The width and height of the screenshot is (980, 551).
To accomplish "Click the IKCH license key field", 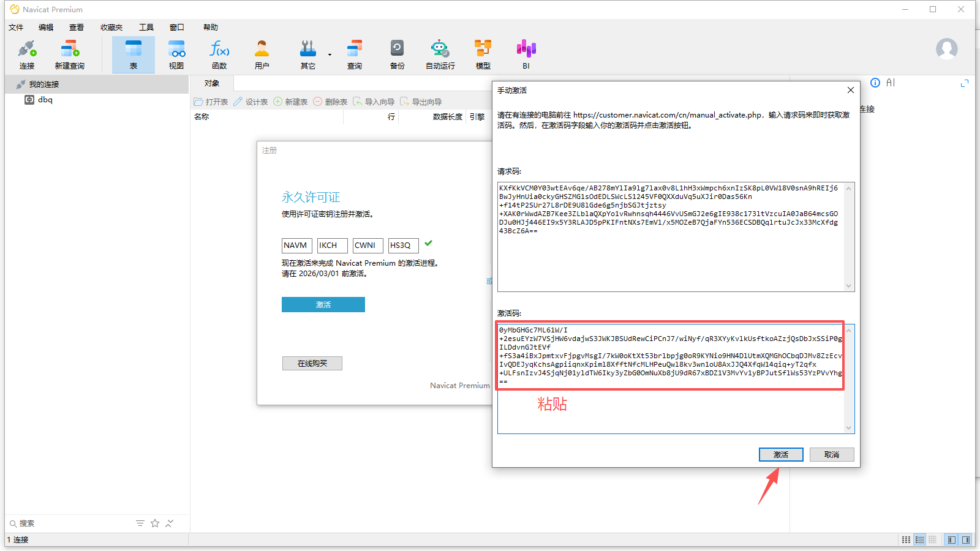I will click(333, 246).
